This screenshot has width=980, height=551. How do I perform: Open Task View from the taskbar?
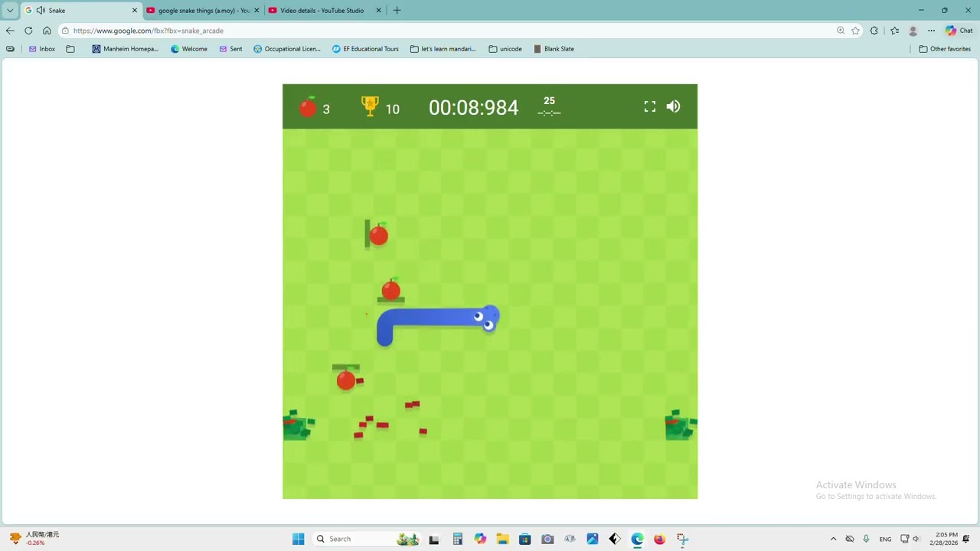(x=434, y=539)
